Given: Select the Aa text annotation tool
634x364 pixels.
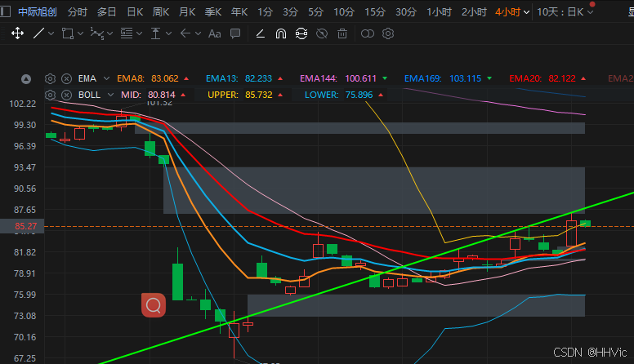Looking at the screenshot, I should coord(214,33).
